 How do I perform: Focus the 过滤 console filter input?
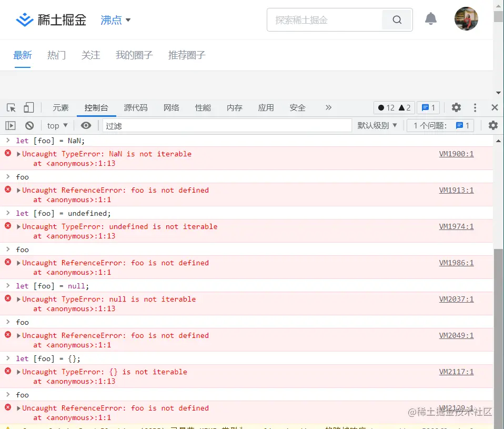(227, 126)
